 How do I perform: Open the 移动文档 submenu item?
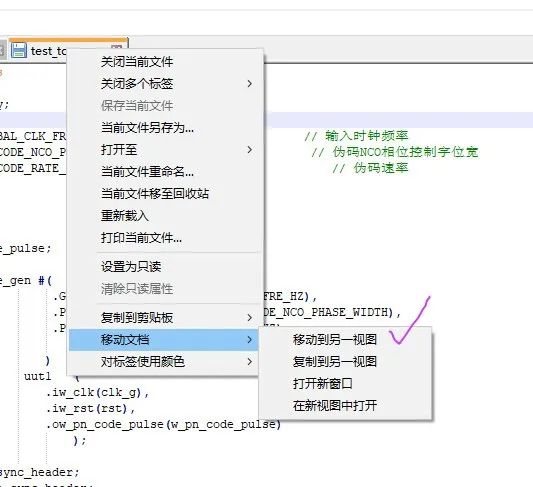click(x=164, y=340)
